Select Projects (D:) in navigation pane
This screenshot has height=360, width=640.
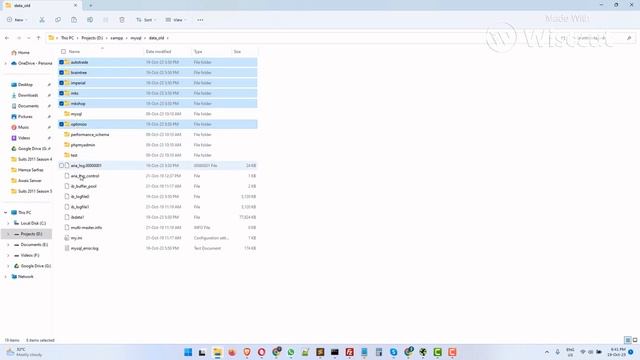point(27,234)
